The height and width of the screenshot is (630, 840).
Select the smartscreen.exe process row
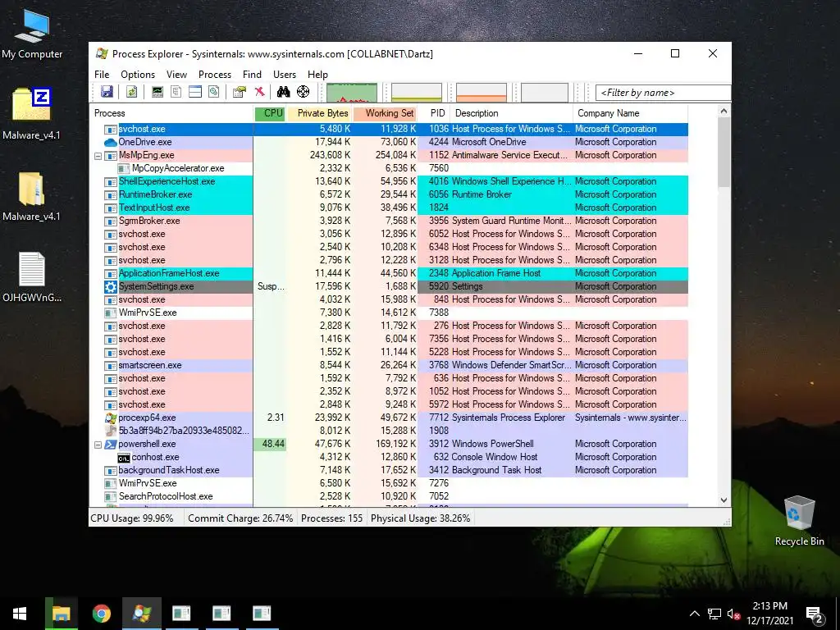point(389,365)
